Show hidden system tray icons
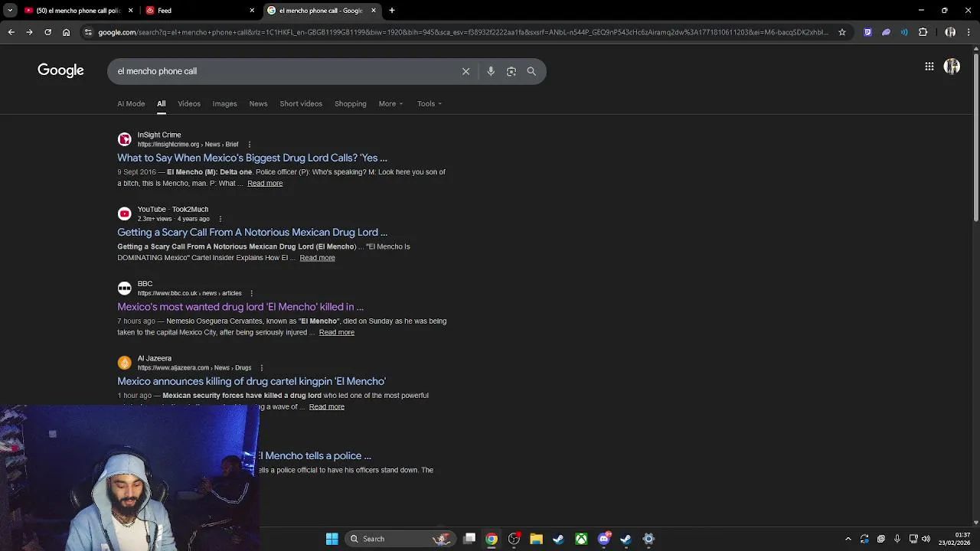Image resolution: width=980 pixels, height=551 pixels. coord(848,539)
